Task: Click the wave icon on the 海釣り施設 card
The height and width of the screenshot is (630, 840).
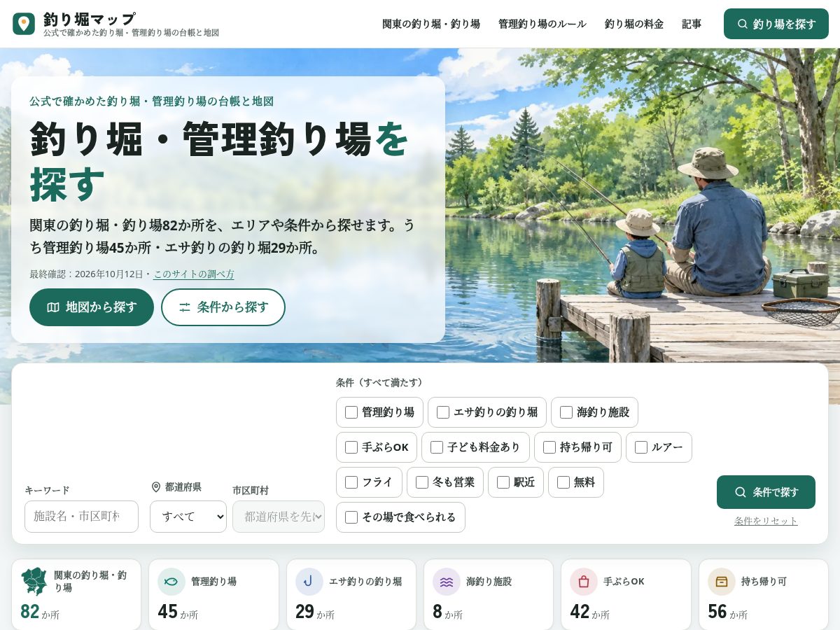Action: (x=447, y=582)
